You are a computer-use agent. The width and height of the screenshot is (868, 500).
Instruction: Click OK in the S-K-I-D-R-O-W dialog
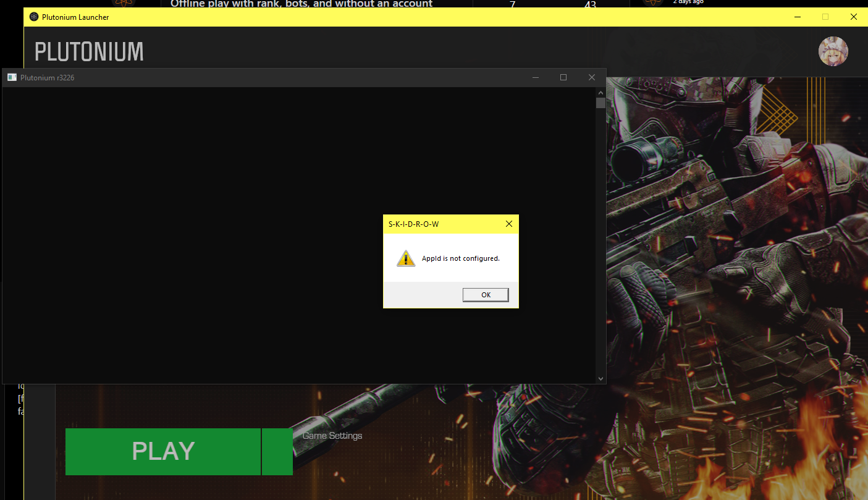coord(486,295)
